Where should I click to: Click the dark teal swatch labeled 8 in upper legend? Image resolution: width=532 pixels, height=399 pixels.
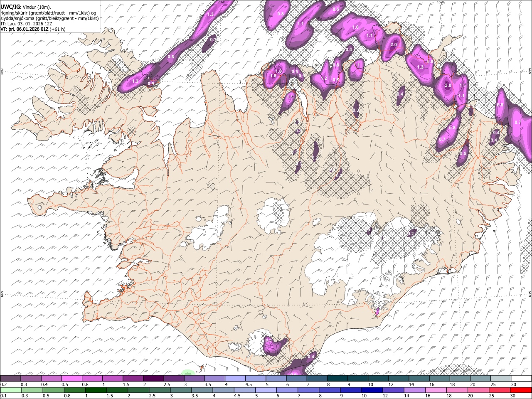pos(337,378)
